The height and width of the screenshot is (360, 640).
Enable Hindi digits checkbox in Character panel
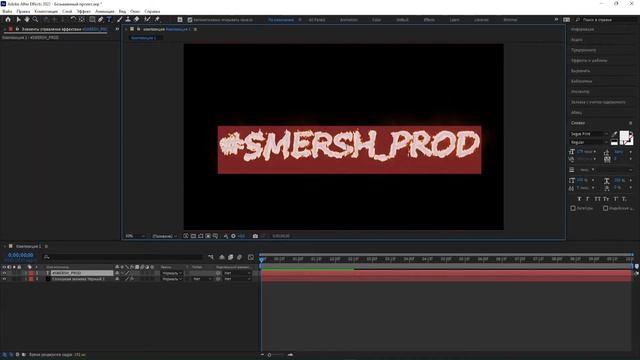(606, 208)
